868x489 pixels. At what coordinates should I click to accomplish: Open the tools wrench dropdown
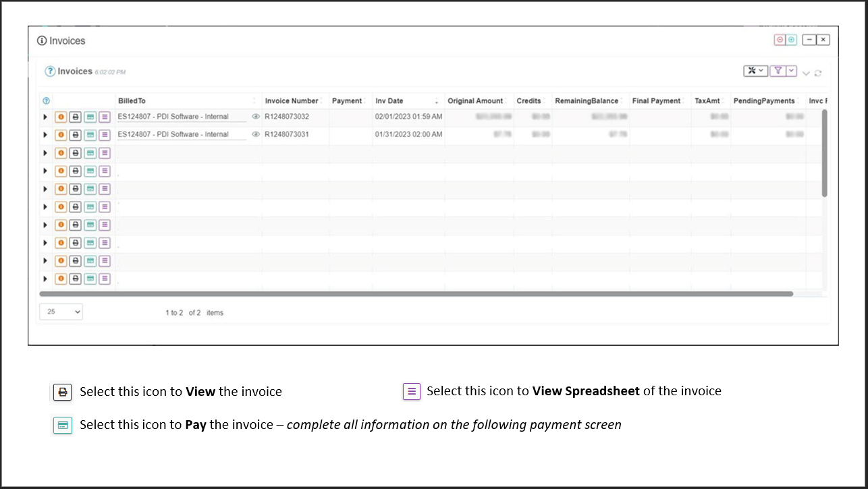(x=755, y=71)
